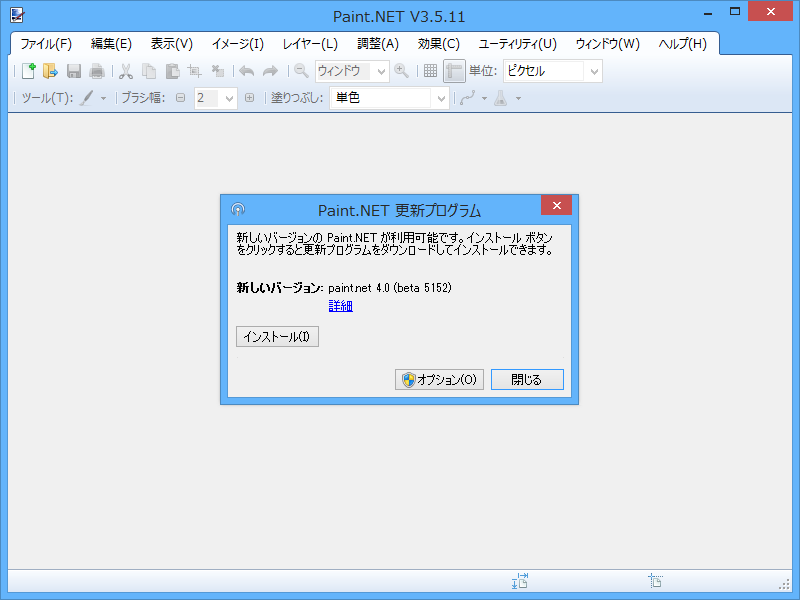This screenshot has height=600, width=800.
Task: Toggle the rulers icon
Action: coord(454,71)
